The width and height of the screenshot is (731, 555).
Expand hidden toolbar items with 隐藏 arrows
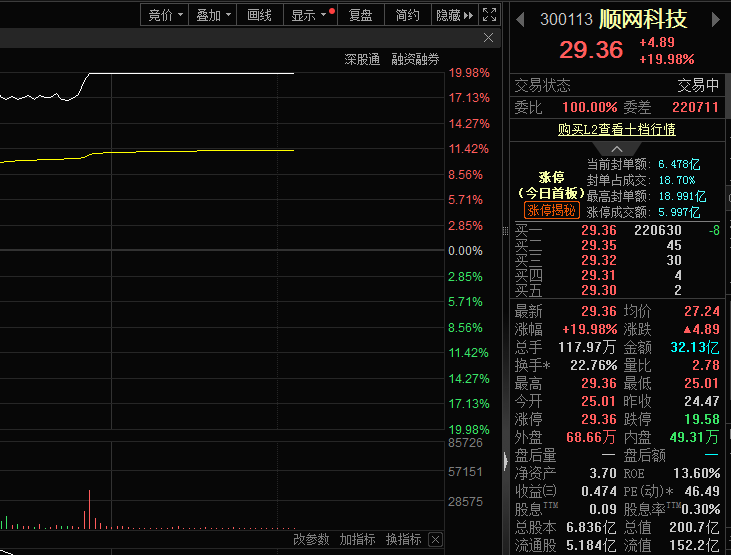tap(455, 15)
